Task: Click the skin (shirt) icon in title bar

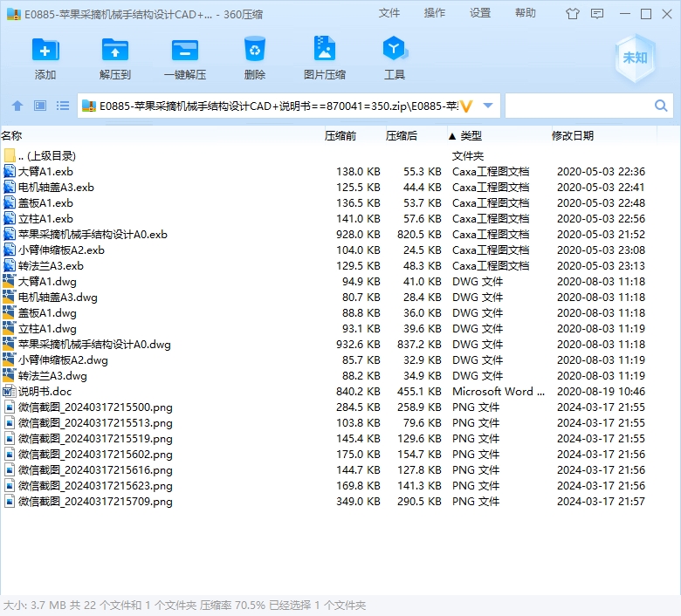Action: point(573,14)
